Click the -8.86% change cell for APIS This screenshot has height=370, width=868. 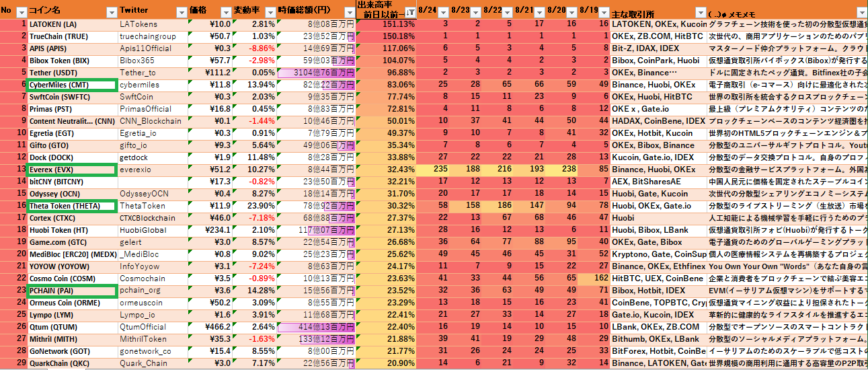point(255,48)
